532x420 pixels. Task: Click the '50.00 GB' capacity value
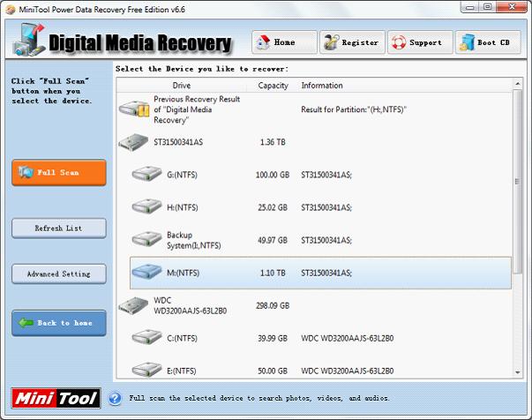point(273,371)
